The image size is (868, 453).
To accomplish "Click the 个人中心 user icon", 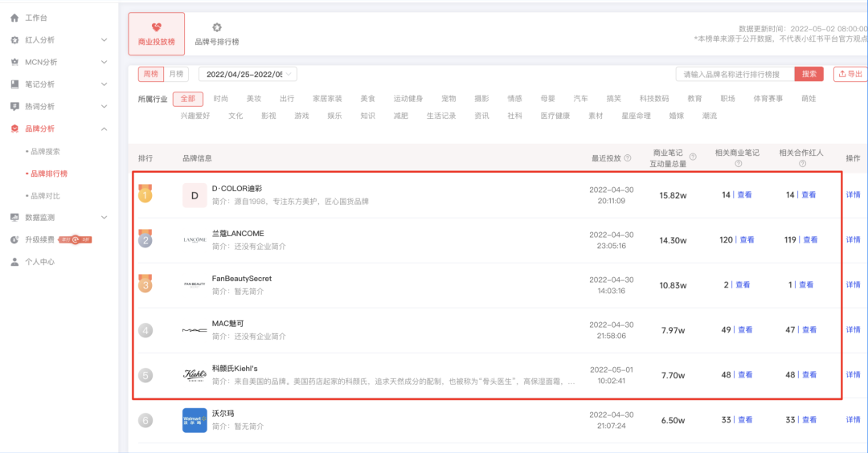I will coord(14,262).
